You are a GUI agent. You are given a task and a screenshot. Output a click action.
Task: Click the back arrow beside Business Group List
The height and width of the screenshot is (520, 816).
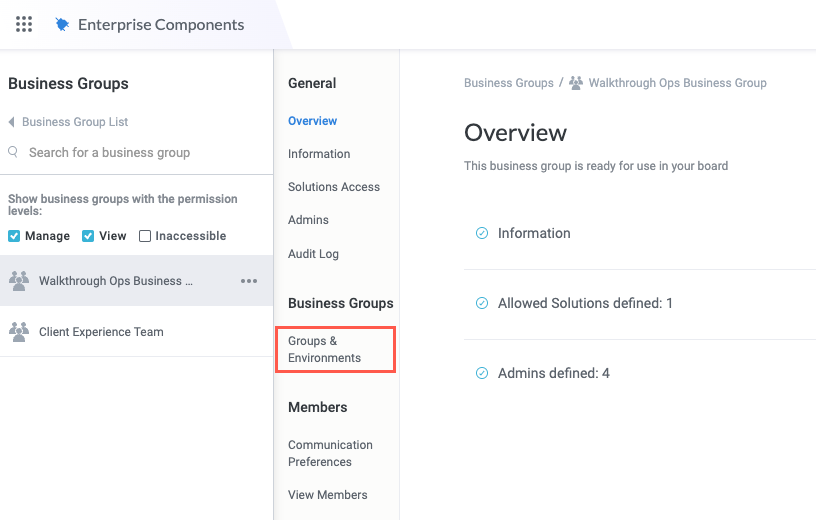point(11,122)
